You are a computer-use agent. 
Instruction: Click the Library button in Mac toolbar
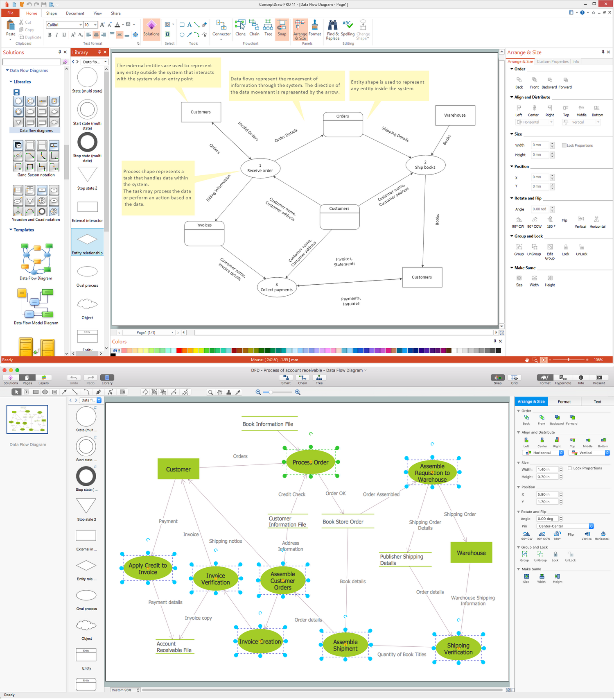pyautogui.click(x=107, y=380)
